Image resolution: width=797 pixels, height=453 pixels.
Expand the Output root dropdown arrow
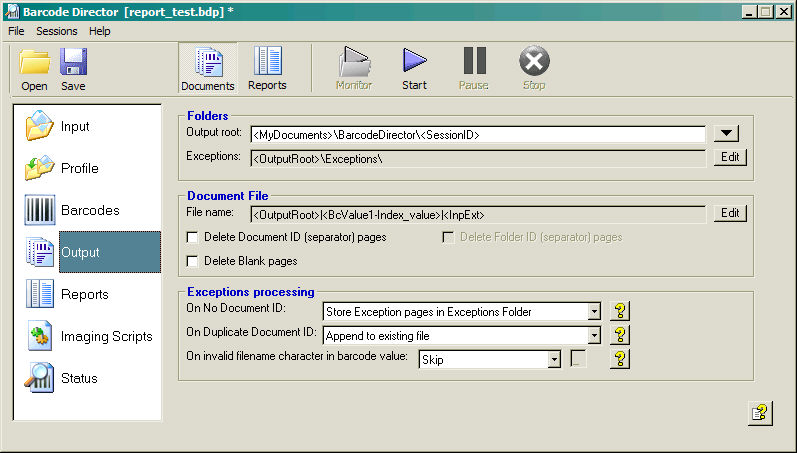tap(727, 134)
